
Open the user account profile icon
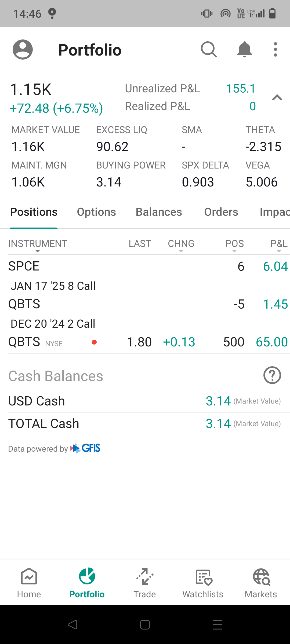(23, 50)
